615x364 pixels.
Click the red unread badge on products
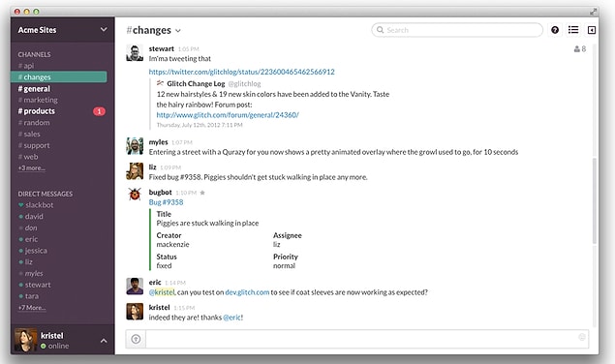pyautogui.click(x=99, y=111)
